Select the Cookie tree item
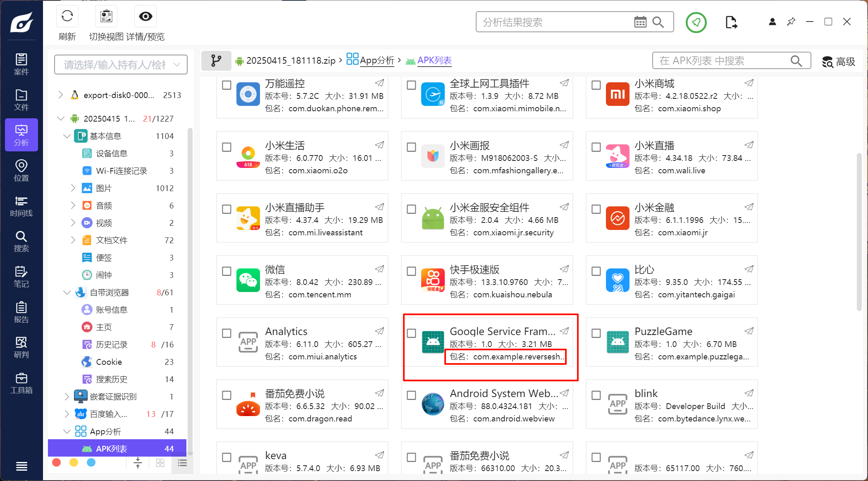 117,362
